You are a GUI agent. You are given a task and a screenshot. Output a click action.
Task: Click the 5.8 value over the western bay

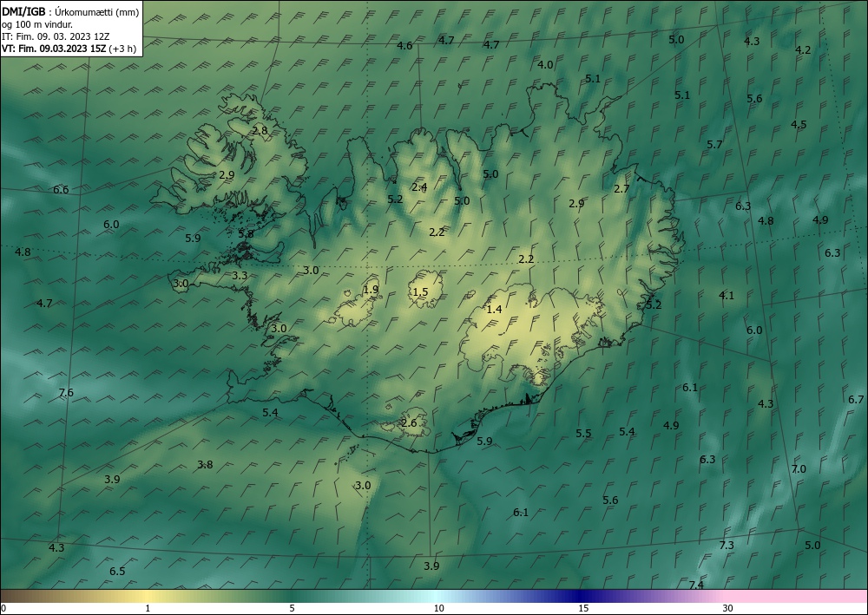(246, 233)
